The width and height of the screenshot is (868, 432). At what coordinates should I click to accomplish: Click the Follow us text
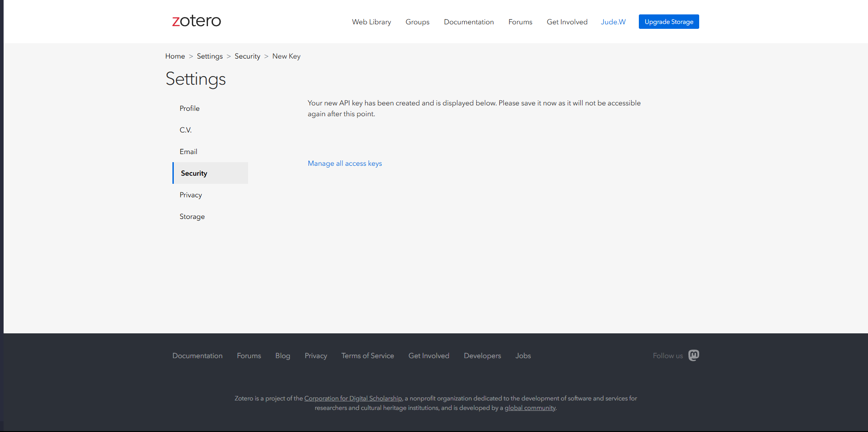point(668,355)
